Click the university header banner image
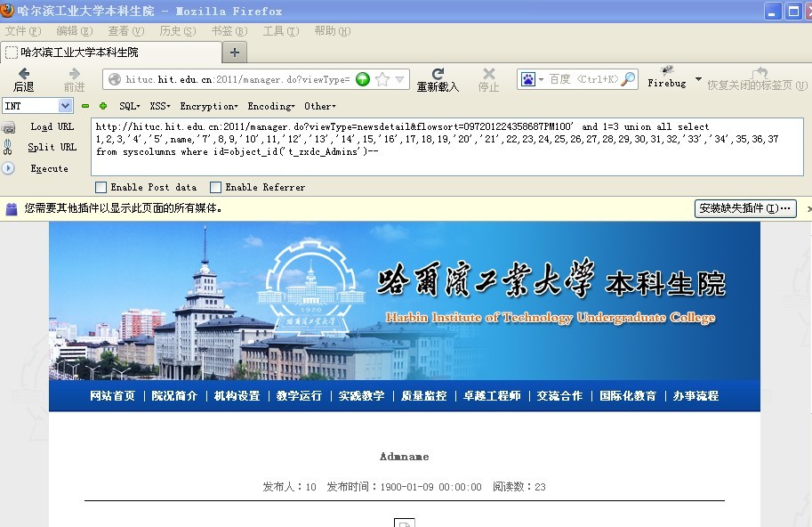 click(405, 301)
